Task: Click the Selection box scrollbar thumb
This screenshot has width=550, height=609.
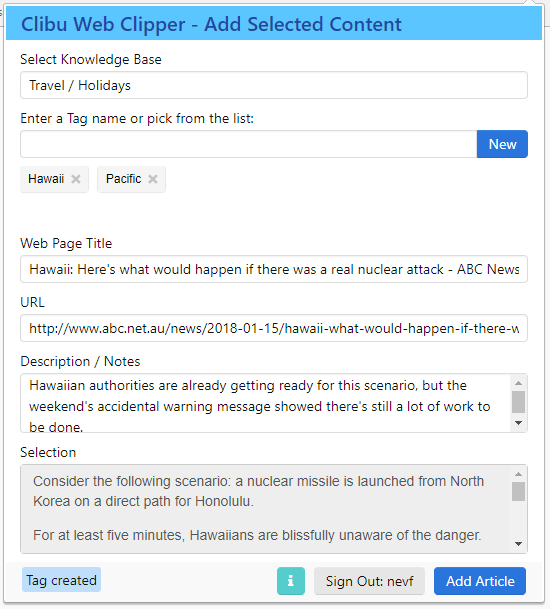Action: 518,491
